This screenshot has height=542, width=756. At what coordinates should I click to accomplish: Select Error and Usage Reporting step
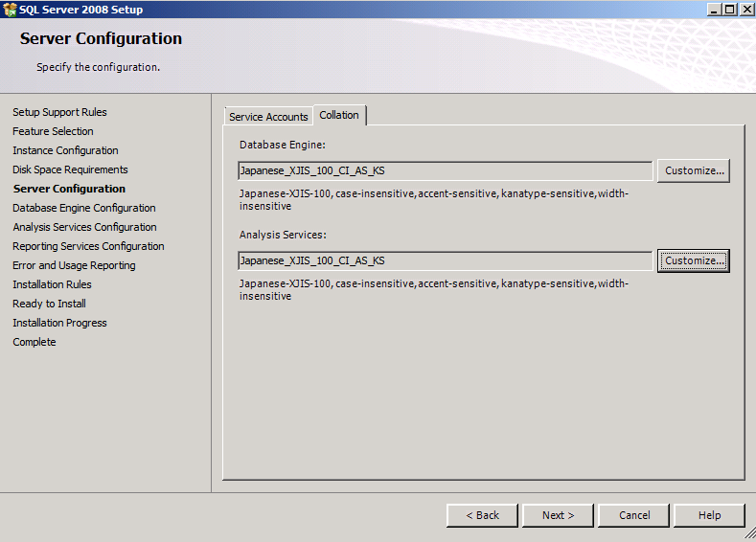click(74, 265)
